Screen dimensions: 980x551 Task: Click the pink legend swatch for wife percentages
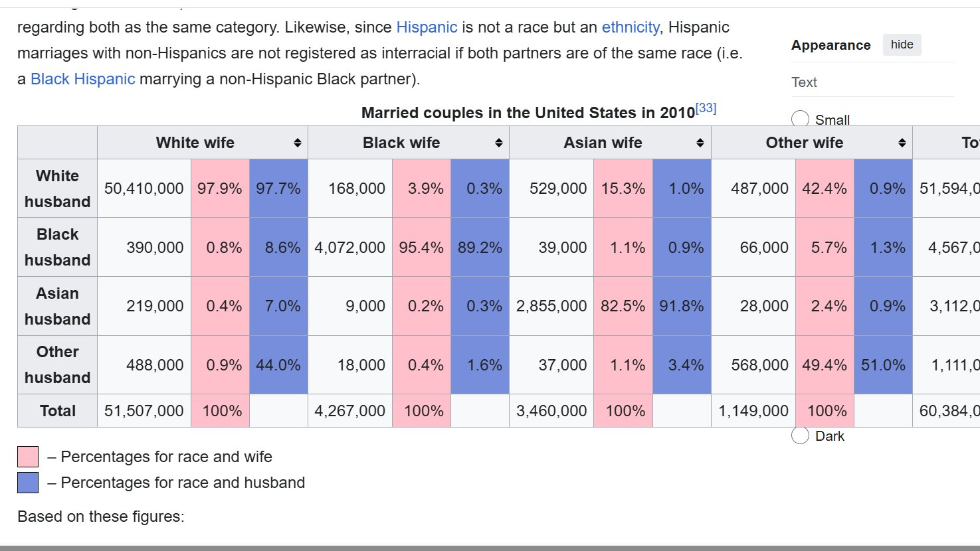(x=28, y=457)
